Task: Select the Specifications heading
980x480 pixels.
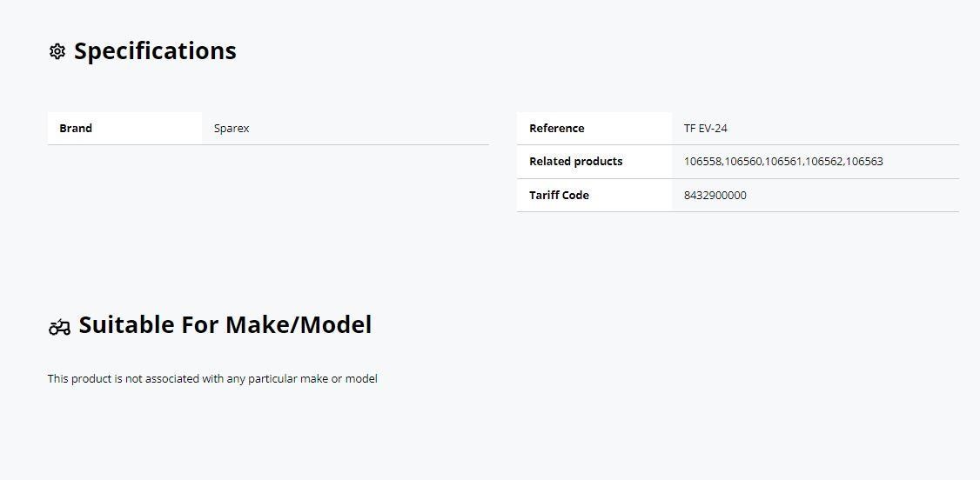Action: 155,50
